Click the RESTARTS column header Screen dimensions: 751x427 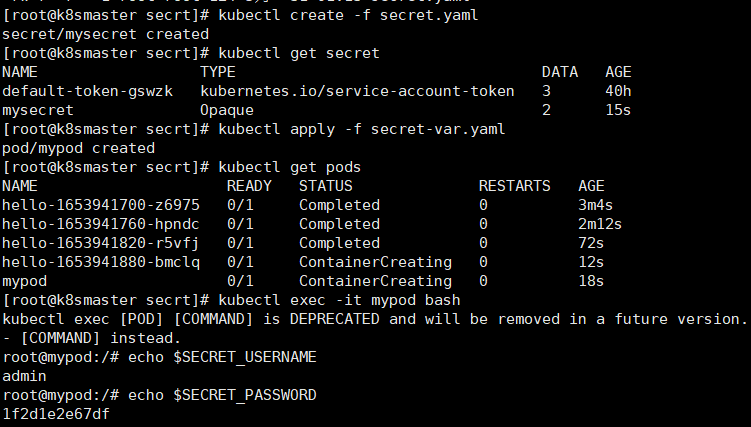(x=514, y=186)
